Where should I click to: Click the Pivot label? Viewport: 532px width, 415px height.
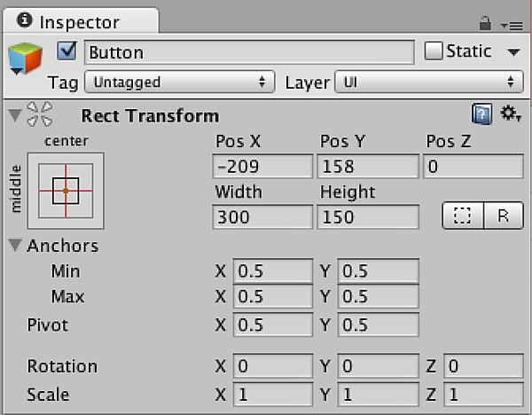click(x=48, y=325)
